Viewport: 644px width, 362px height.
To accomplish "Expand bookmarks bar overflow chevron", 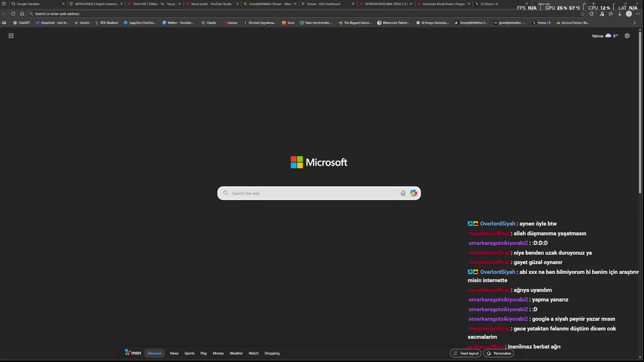I will tap(634, 23).
